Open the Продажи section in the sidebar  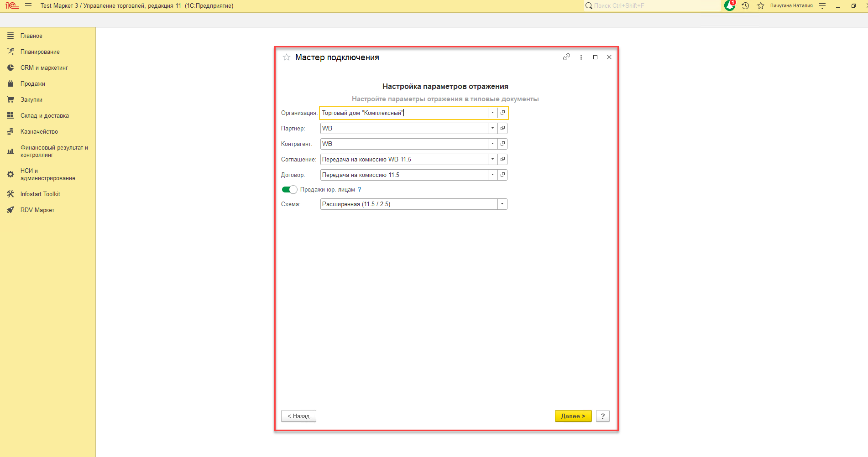32,84
